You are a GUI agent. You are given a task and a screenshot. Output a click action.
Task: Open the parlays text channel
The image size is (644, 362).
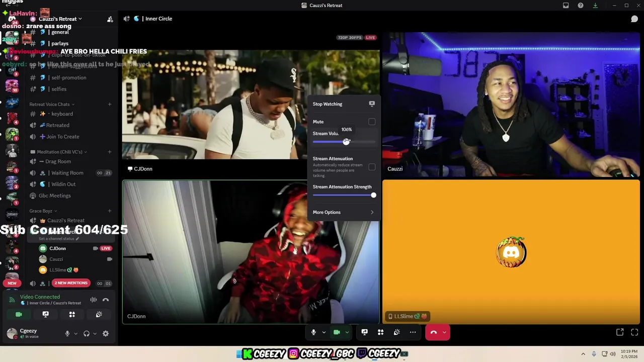point(70,43)
